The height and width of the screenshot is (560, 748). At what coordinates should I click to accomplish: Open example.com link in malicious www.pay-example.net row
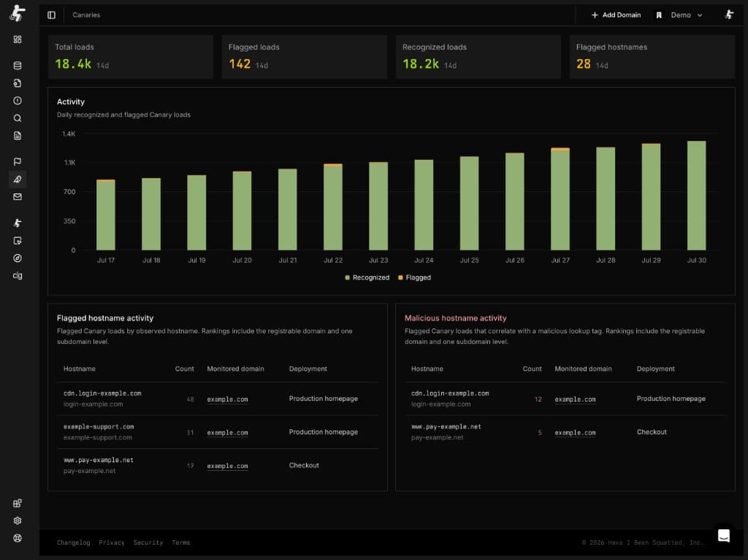(x=576, y=433)
